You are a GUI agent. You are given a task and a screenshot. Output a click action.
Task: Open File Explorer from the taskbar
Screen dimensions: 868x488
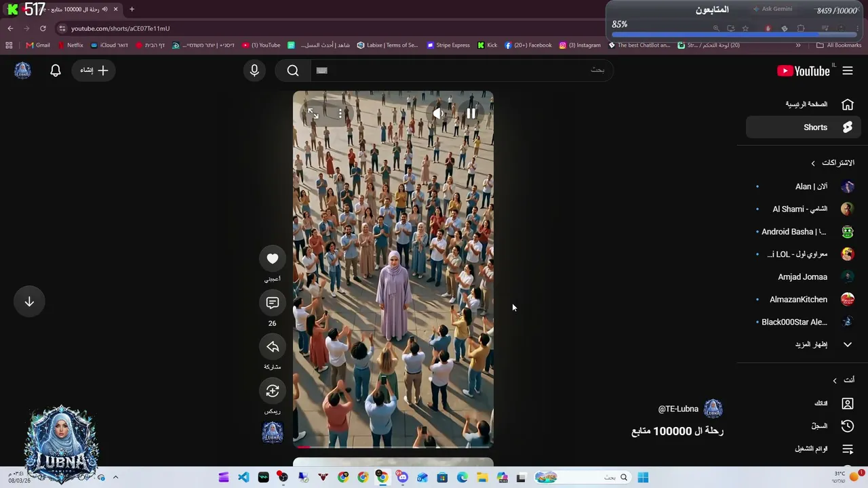tap(482, 478)
